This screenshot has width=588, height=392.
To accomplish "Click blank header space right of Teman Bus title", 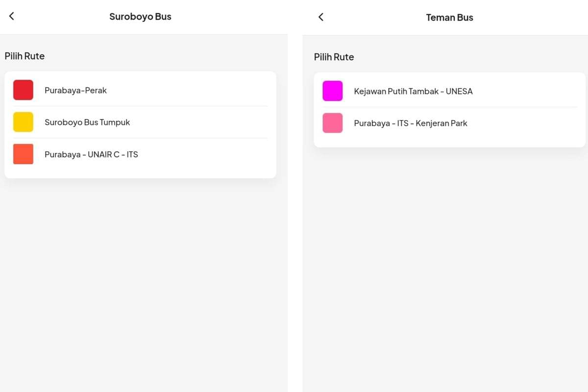I will (x=534, y=18).
